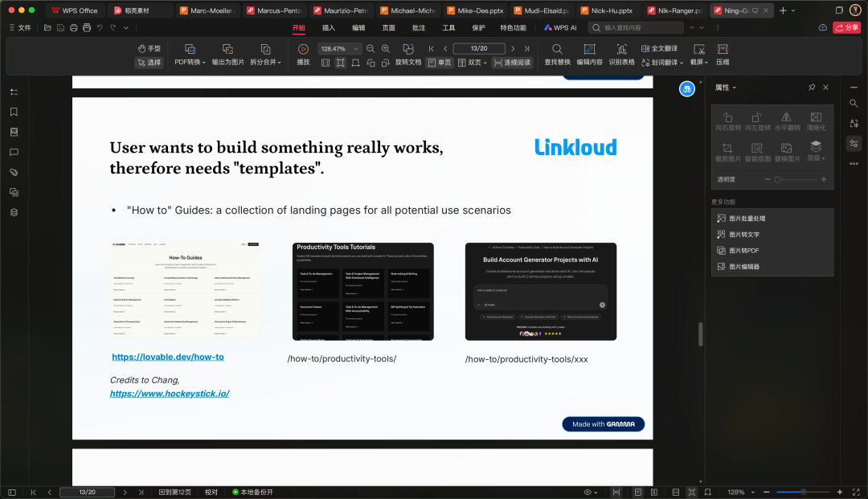Expand the quick access toolbar chevron
This screenshot has width=868, height=499.
[126, 27]
